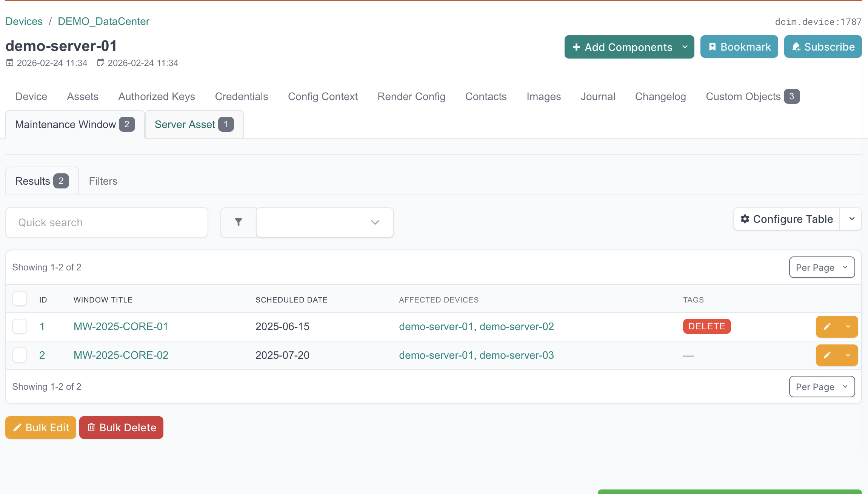The width and height of the screenshot is (868, 494).
Task: Open the top Per Page dropdown
Action: coord(822,267)
